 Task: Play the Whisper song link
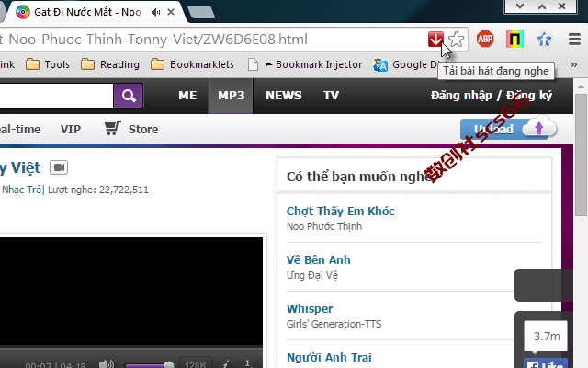310,309
